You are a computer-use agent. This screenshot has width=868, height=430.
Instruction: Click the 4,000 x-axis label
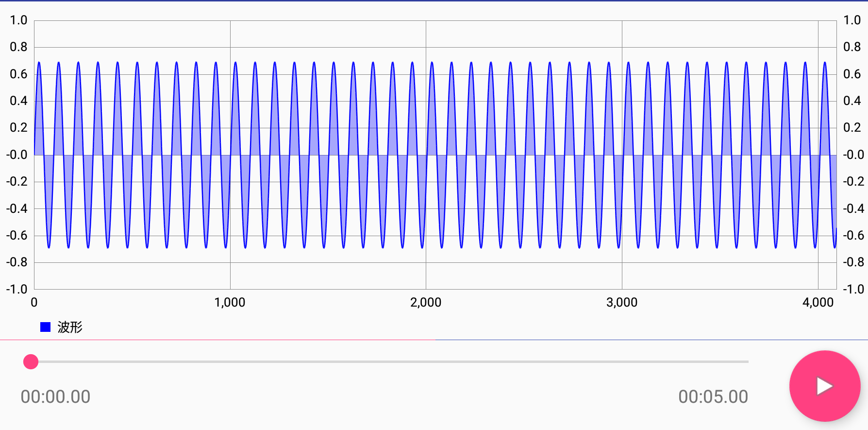818,302
